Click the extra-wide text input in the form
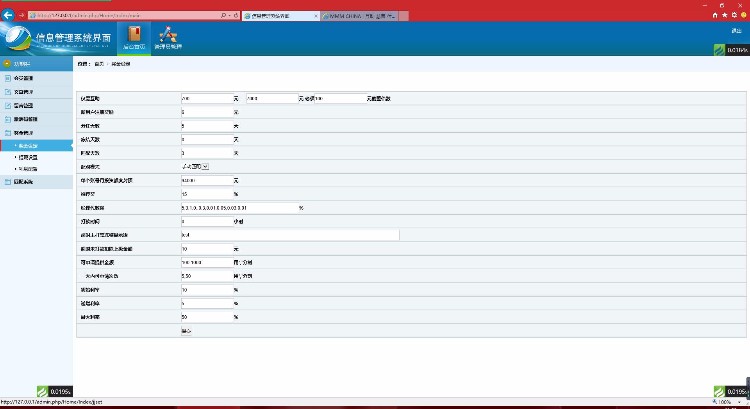 [x=290, y=235]
